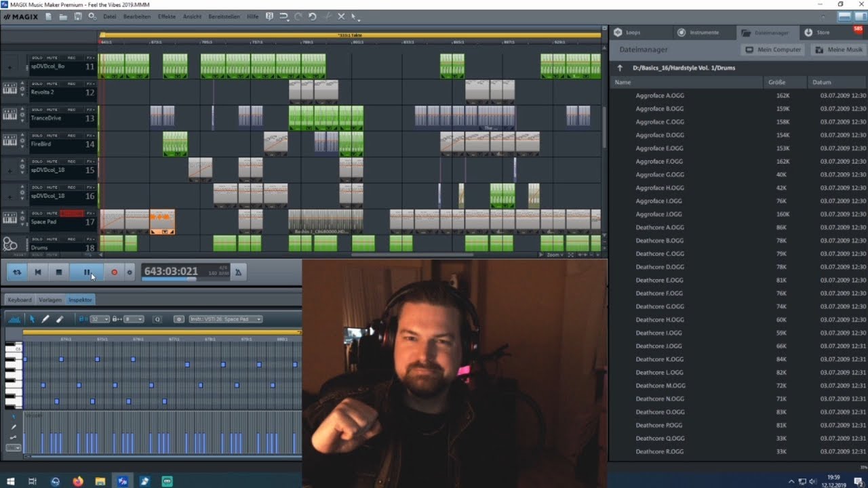Viewport: 868px width, 488px height.
Task: Open the Datei menu
Action: tap(109, 16)
